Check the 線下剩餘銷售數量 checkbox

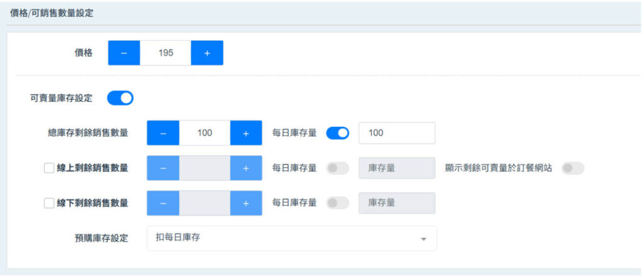pos(48,204)
